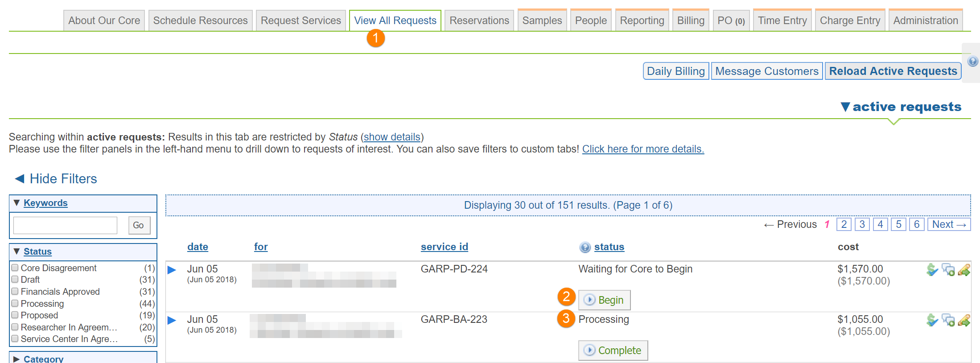This screenshot has width=980, height=363.
Task: Check the Core Disagreement status filter
Action: 15,268
